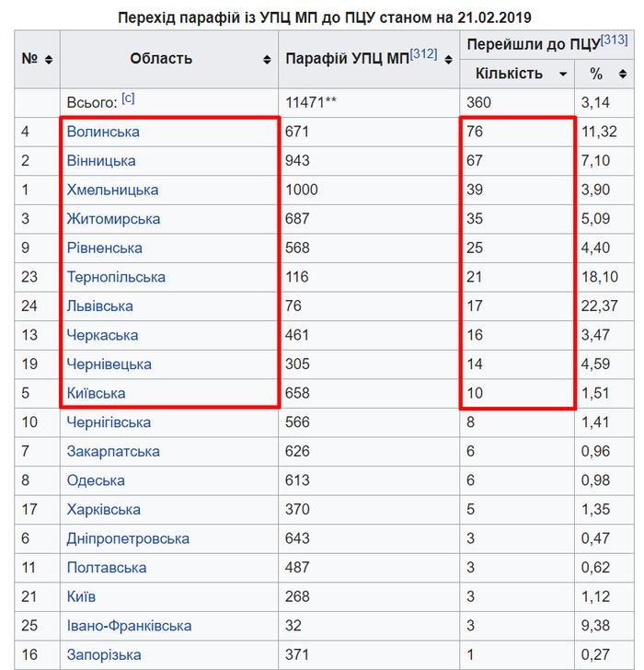Open footnote note [c] beside Всього
Image resolution: width=644 pixels, height=670 pixels.
[128, 98]
